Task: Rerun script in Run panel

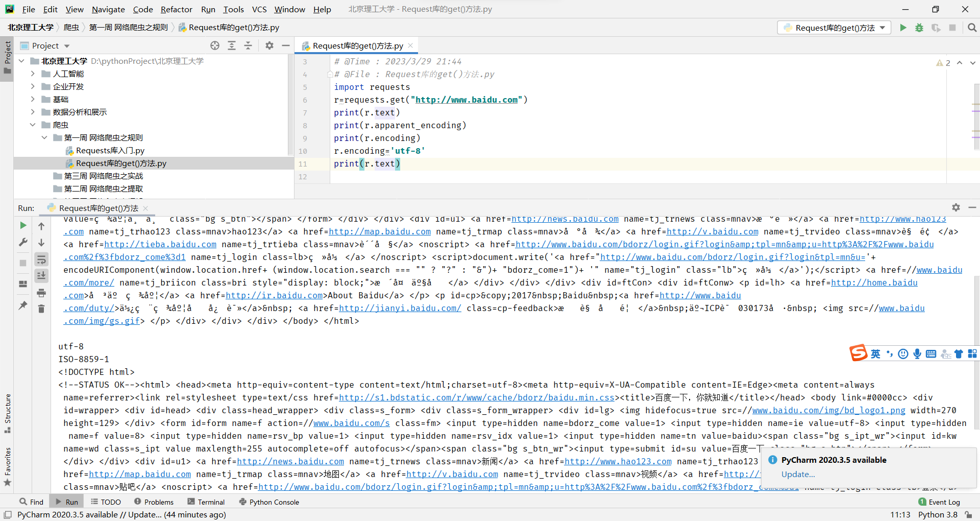Action: point(23,225)
